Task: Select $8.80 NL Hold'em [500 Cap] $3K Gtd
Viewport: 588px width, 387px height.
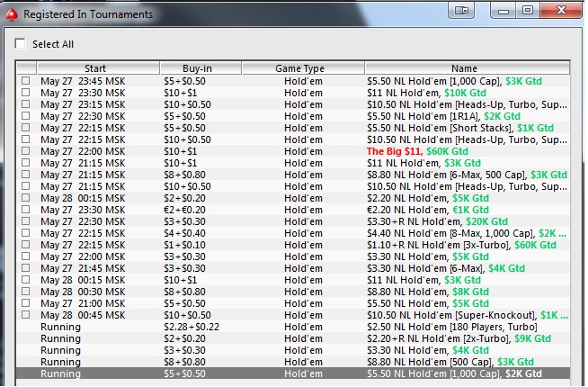Action: (x=293, y=362)
